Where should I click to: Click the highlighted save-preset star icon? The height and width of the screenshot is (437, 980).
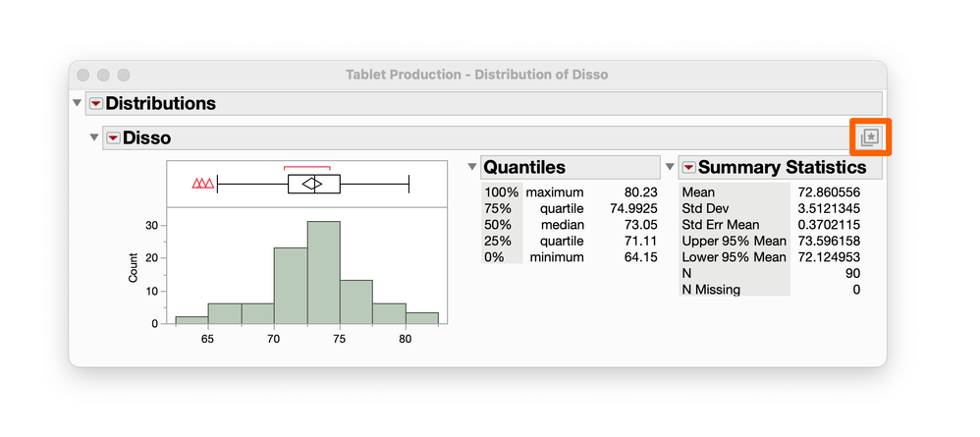click(x=869, y=137)
